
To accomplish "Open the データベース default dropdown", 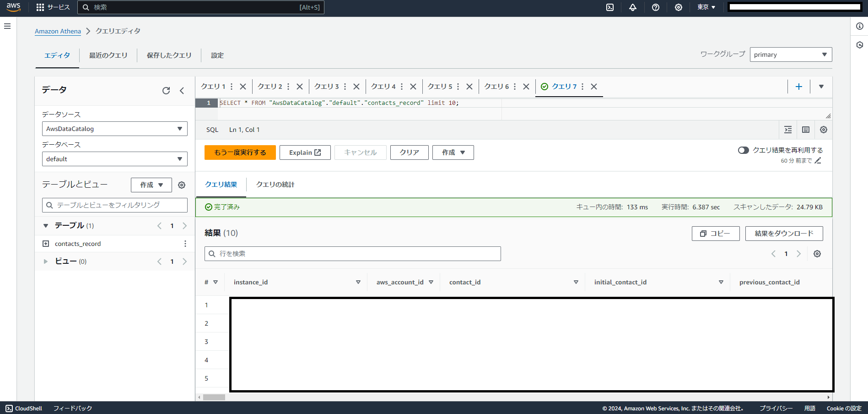I will click(x=115, y=159).
